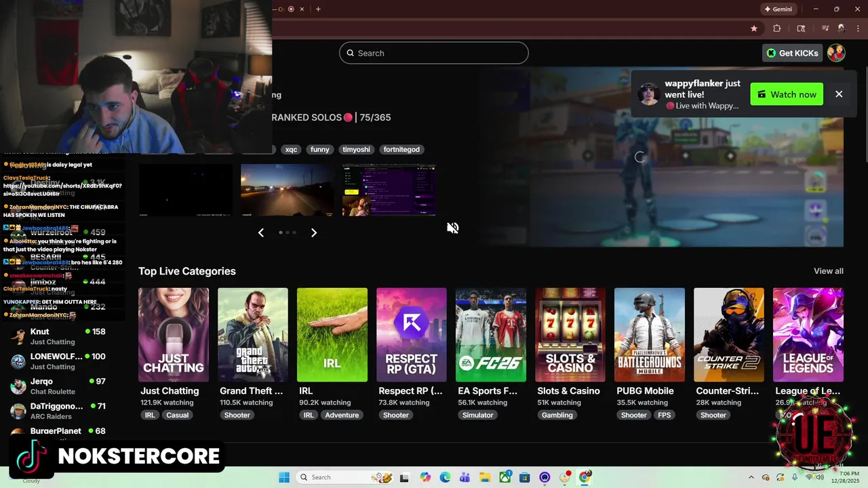The height and width of the screenshot is (488, 868).
Task: Click the FPS tag under PUBG Mobile
Action: [664, 415]
